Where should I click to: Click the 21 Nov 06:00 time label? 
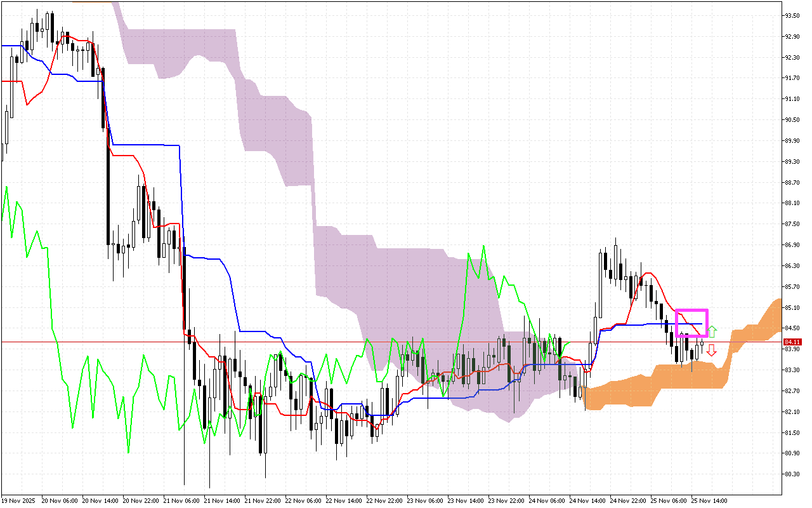pyautogui.click(x=182, y=500)
